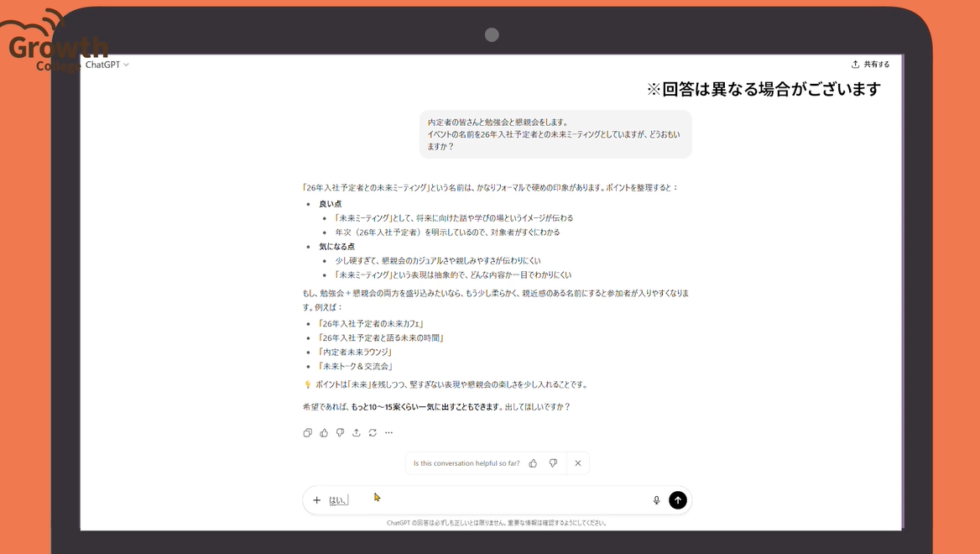Copy the ChatGPT response text

(x=307, y=433)
